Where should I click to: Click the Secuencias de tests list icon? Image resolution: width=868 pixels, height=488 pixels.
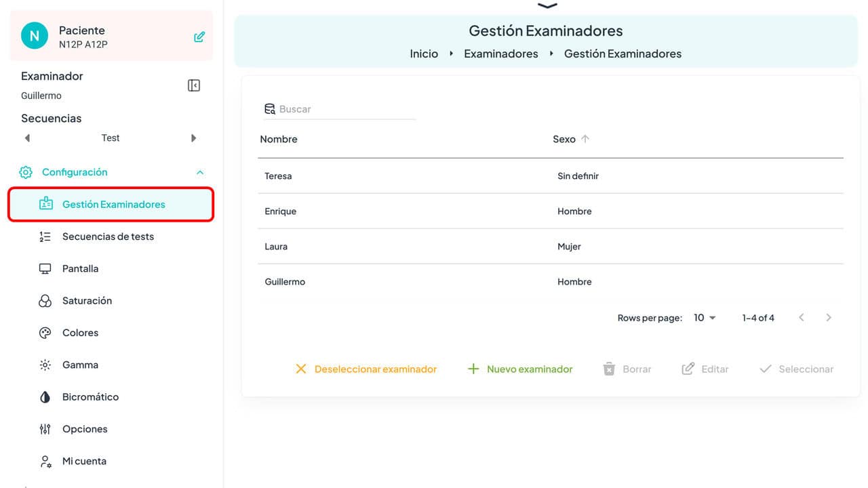45,237
